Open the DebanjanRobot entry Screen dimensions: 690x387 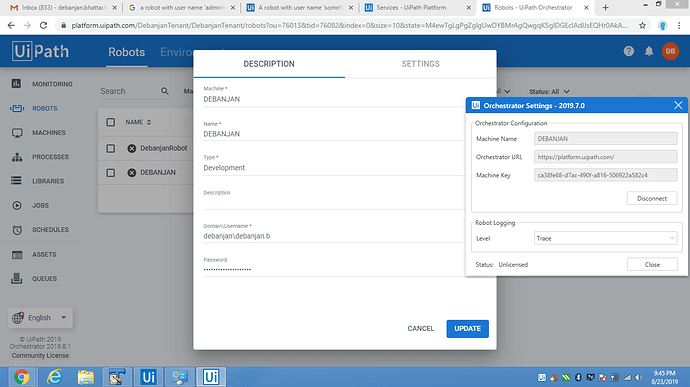click(164, 148)
